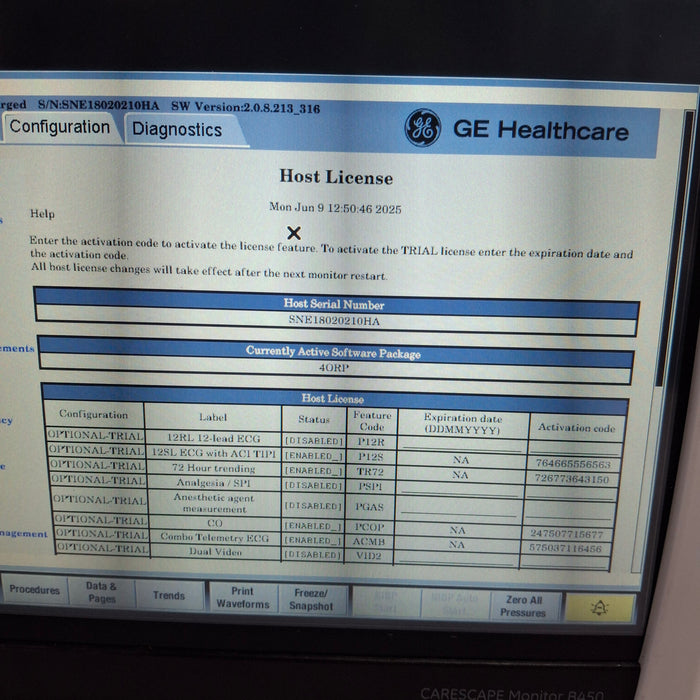Click the 12SL ECG with ACI TIPI label
700x700 pixels.
(214, 453)
